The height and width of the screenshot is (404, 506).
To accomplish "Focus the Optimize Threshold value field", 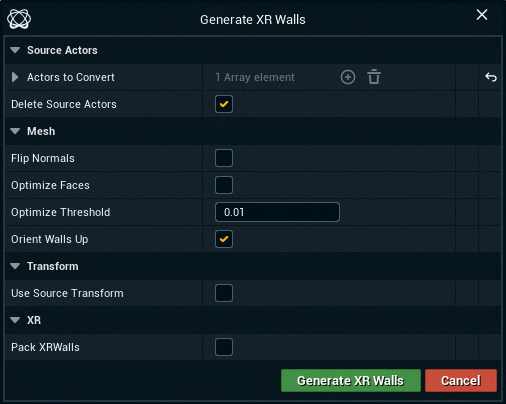I will coord(277,212).
